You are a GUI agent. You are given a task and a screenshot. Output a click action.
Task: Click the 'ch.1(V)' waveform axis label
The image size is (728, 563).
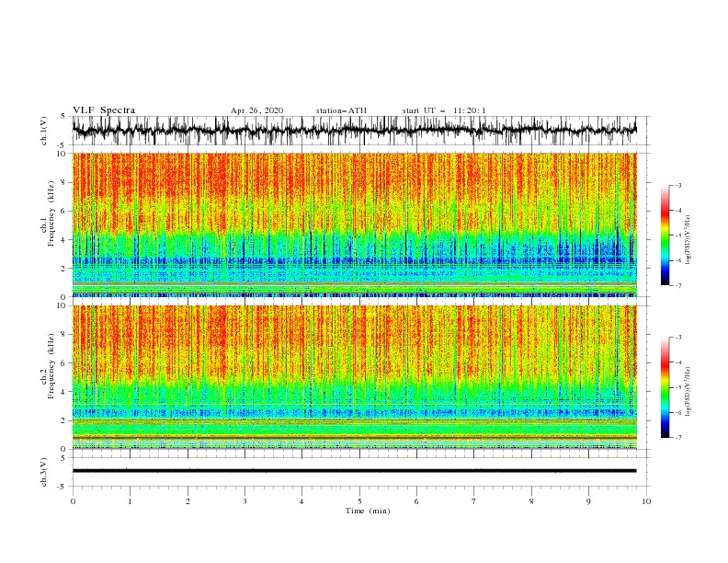point(44,131)
